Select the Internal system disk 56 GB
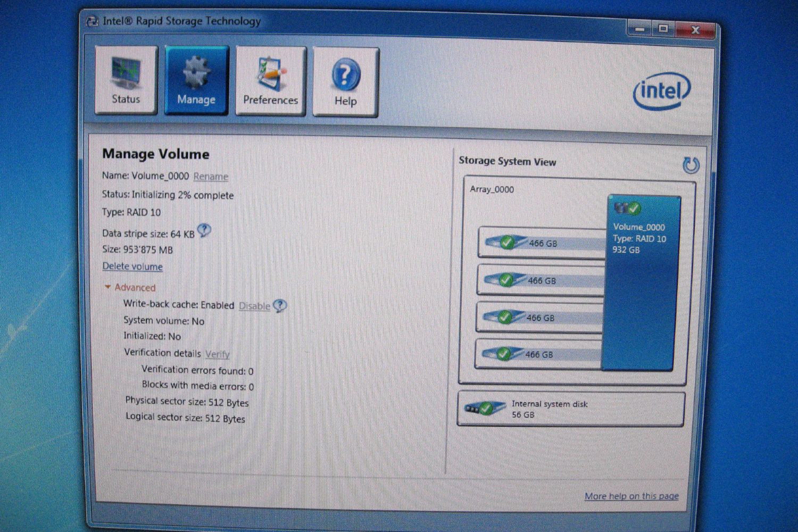This screenshot has width=798, height=532. 570,409
